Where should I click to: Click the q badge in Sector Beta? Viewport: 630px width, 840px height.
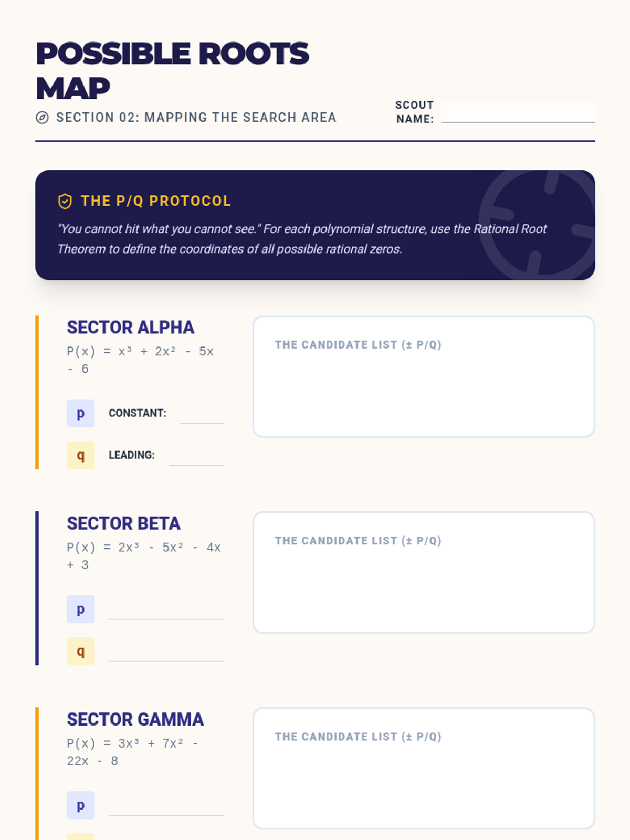(80, 651)
